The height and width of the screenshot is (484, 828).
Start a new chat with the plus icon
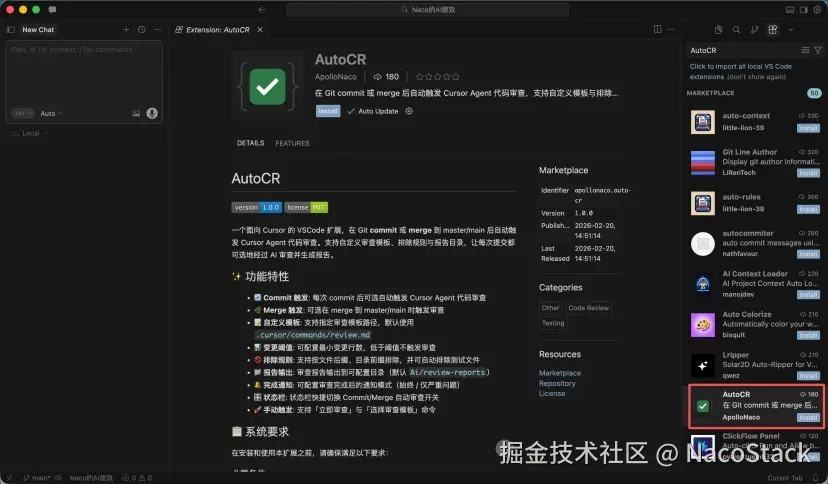click(126, 30)
